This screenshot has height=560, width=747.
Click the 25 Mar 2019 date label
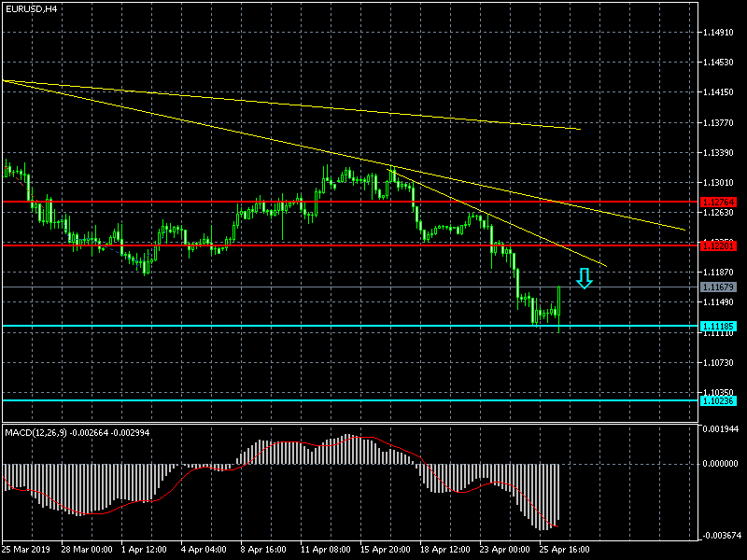coord(27,549)
